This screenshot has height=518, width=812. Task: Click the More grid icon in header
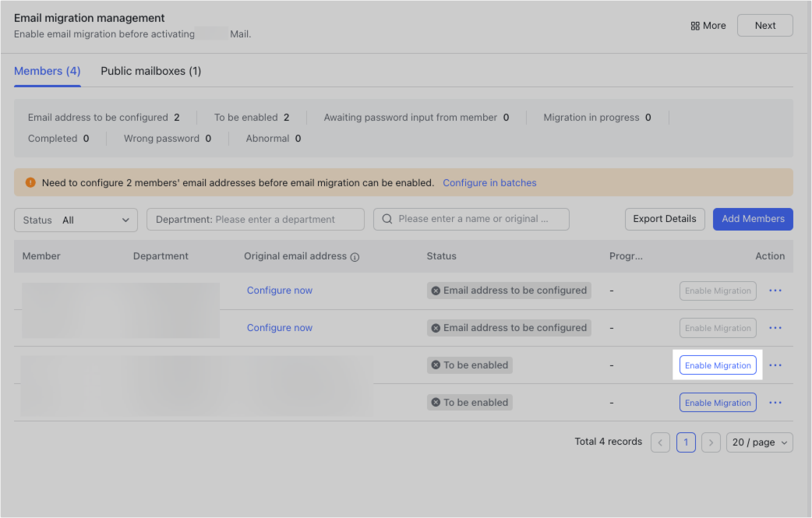click(696, 25)
